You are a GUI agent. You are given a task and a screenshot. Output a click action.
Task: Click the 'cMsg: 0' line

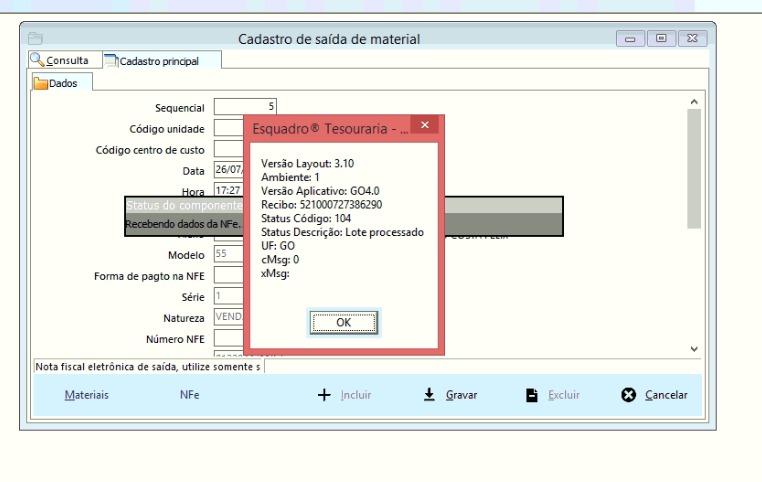(280, 259)
